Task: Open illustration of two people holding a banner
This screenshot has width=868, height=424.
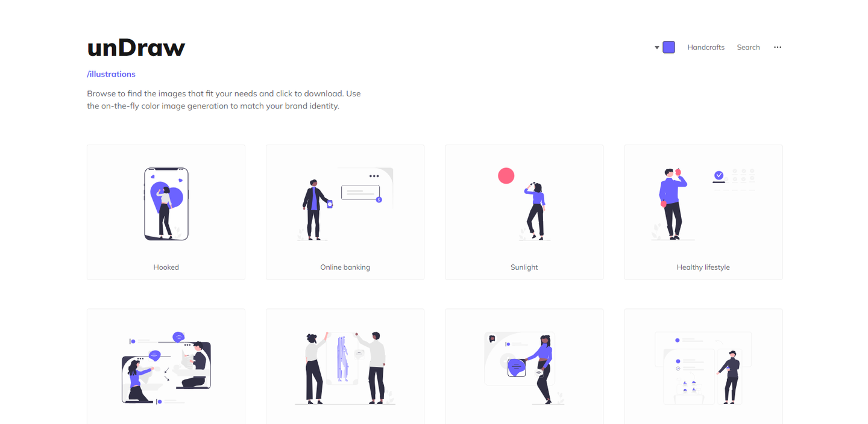Action: (345, 366)
